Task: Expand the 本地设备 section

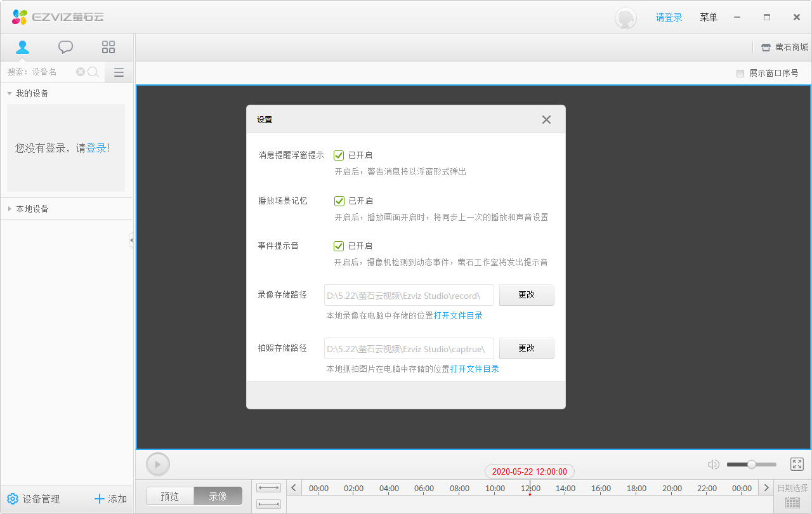Action: tap(9, 208)
